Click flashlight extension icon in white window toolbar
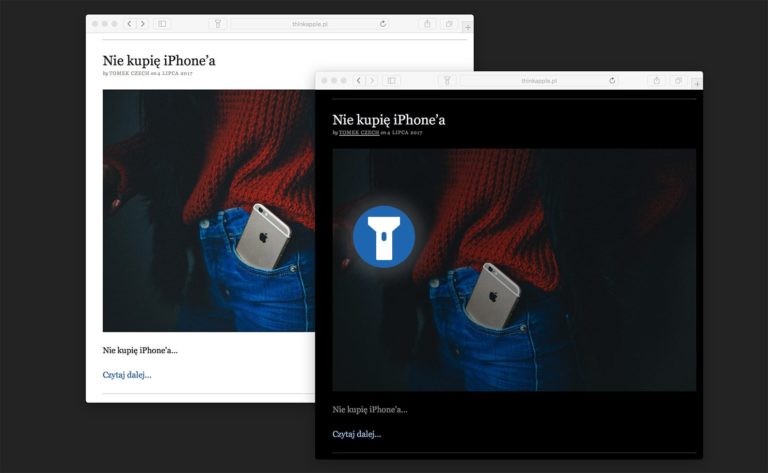The height and width of the screenshot is (473, 768). tap(217, 24)
